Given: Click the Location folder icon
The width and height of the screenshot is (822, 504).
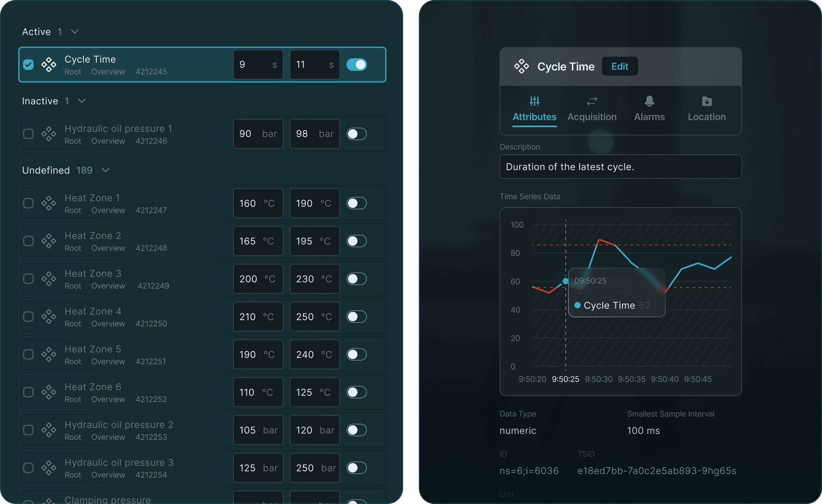Looking at the screenshot, I should [707, 101].
